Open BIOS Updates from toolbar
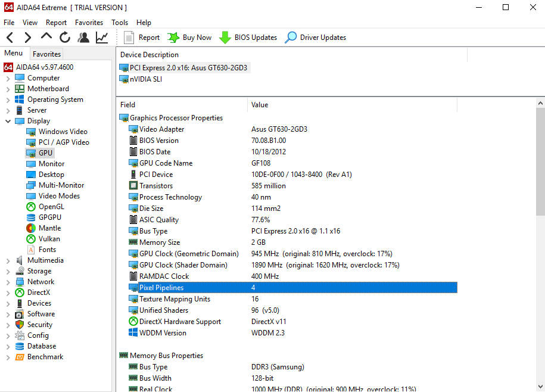The height and width of the screenshot is (392, 545). pyautogui.click(x=248, y=38)
